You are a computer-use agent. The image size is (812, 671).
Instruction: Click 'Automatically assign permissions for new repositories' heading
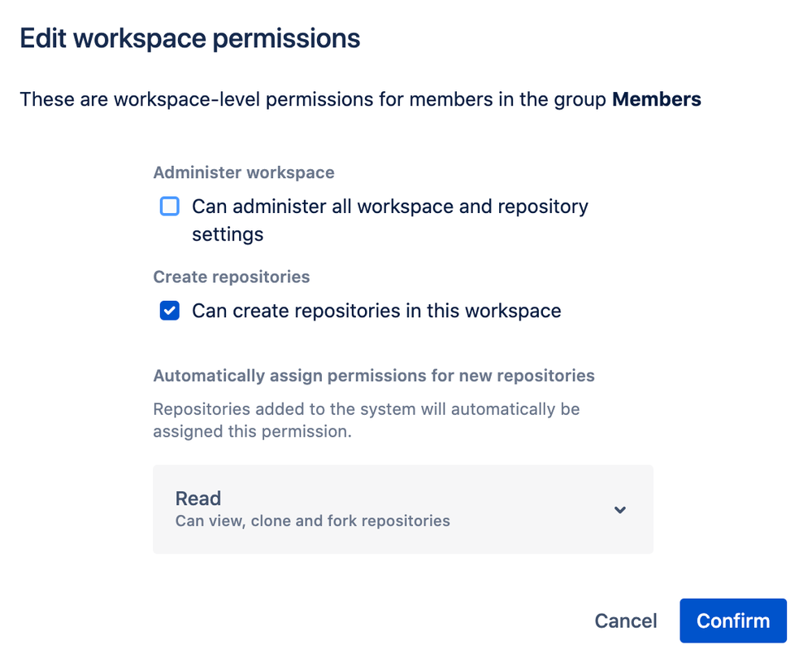click(374, 376)
